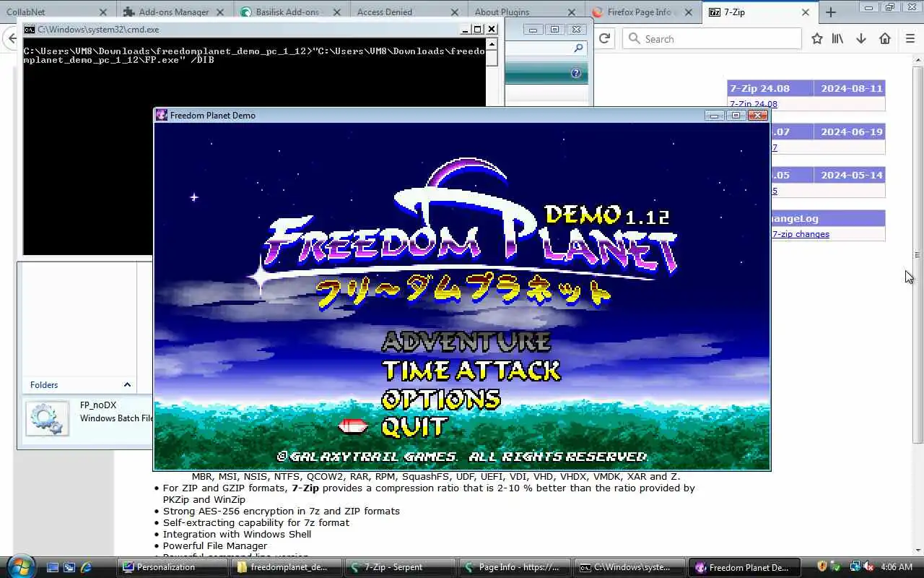Image resolution: width=924 pixels, height=578 pixels.
Task: Select OPTIONS in the game menu
Action: pyautogui.click(x=441, y=400)
